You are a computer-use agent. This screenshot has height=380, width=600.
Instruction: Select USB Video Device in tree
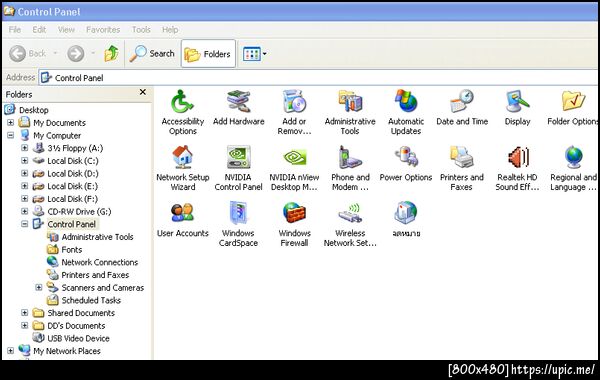tap(78, 338)
